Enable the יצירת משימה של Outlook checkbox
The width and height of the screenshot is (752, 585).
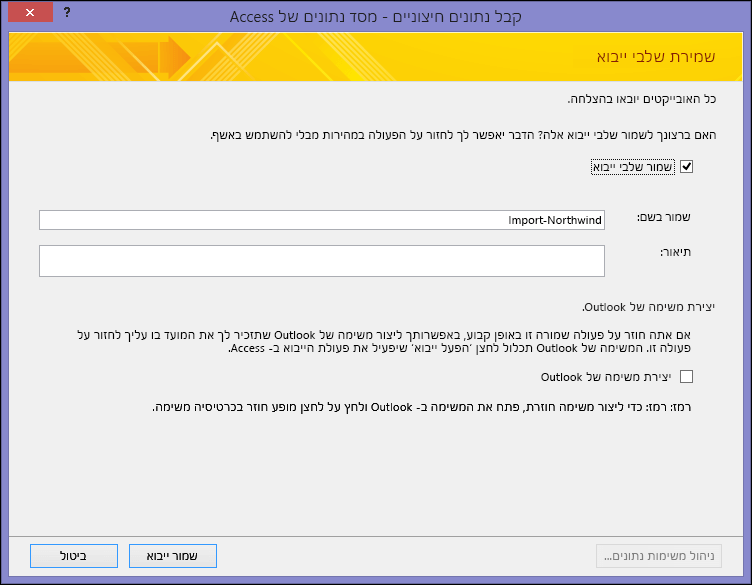coord(686,377)
